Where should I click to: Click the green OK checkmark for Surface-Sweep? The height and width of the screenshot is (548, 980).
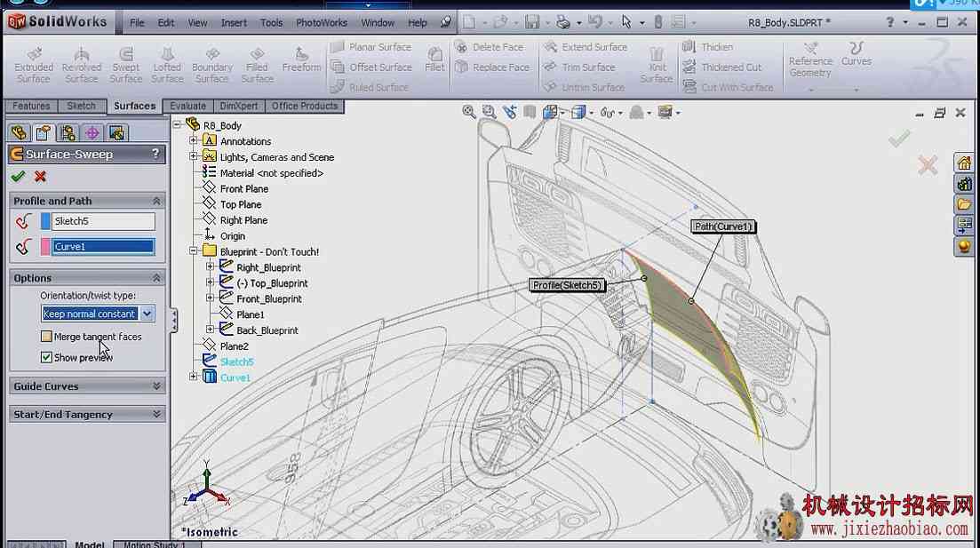[18, 177]
